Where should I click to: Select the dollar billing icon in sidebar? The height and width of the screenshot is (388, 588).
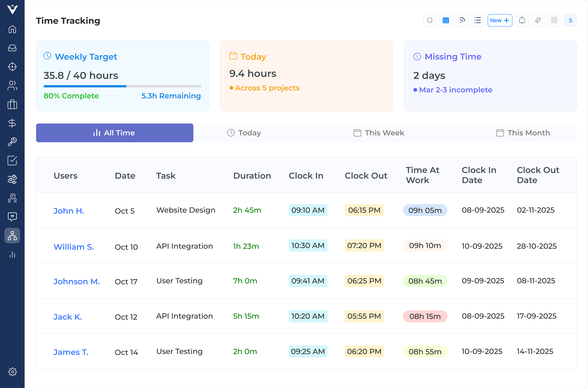pyautogui.click(x=12, y=123)
